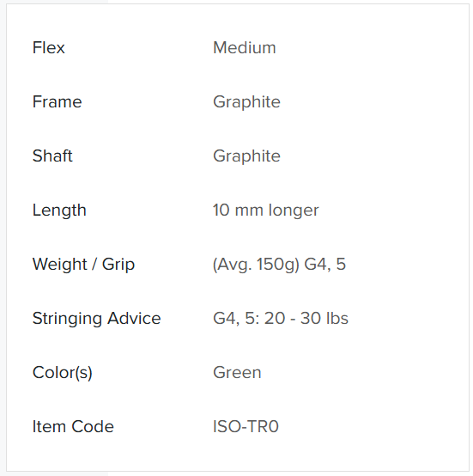Click the word Grip in Weight / Grip
The image size is (473, 476).
point(118,265)
